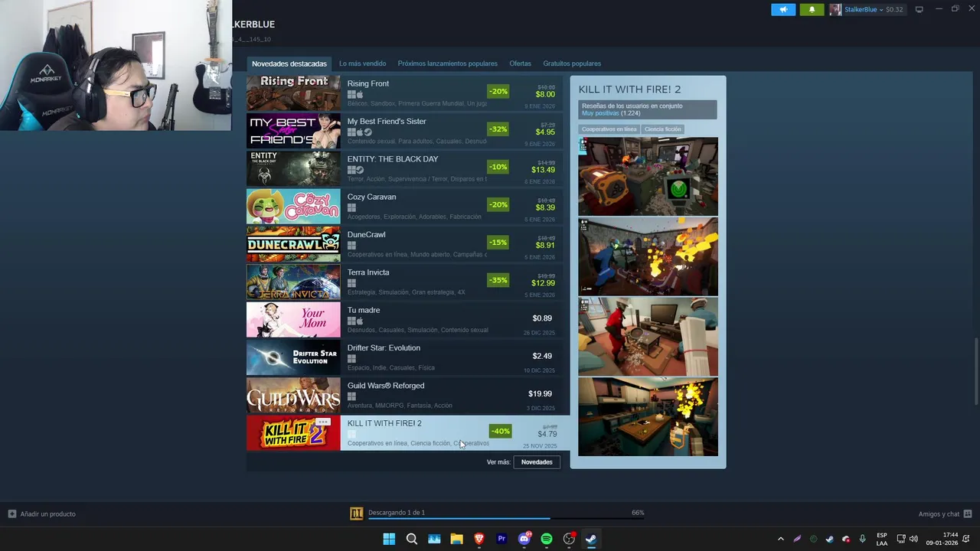Switch to Novedades destacadas tab
Image resolution: width=980 pixels, height=551 pixels.
tap(289, 64)
